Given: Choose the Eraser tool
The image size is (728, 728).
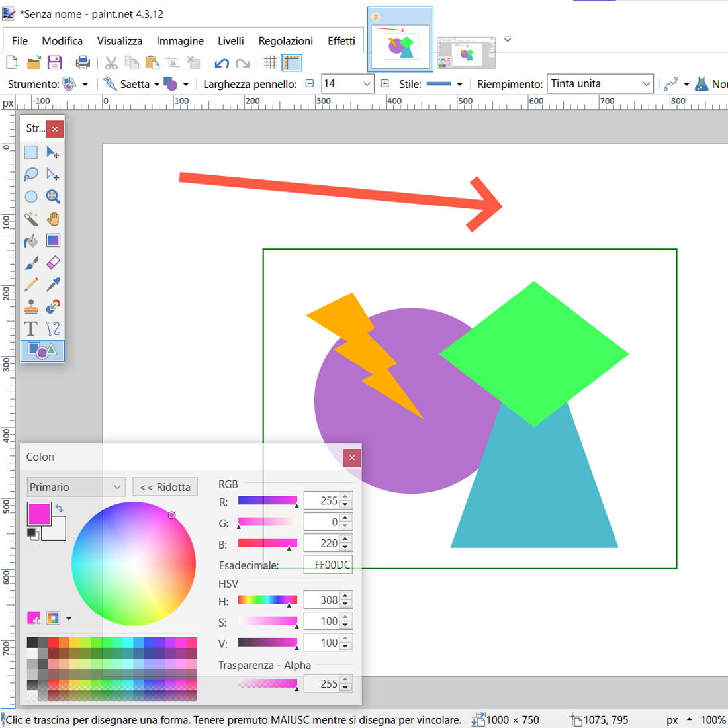Looking at the screenshot, I should (x=54, y=262).
